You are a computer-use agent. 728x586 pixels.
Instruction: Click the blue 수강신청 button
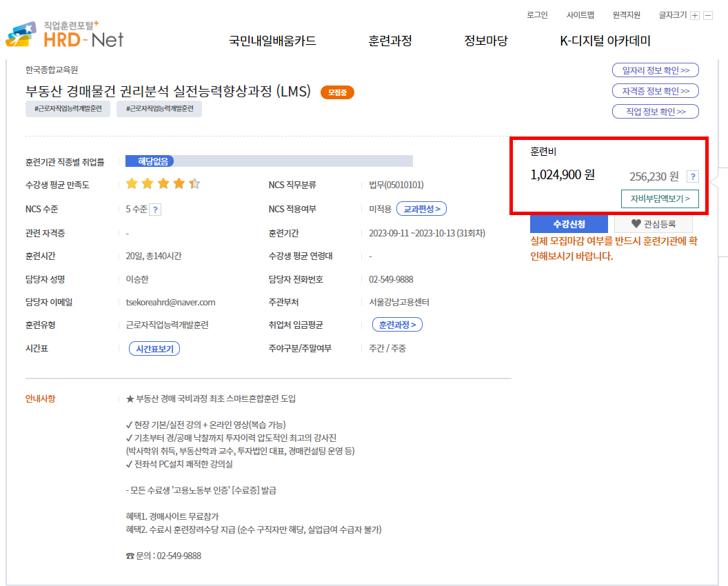[568, 224]
